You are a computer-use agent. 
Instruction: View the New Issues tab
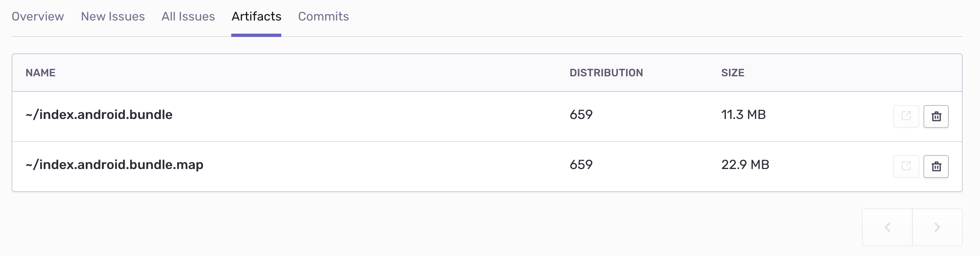(x=112, y=17)
